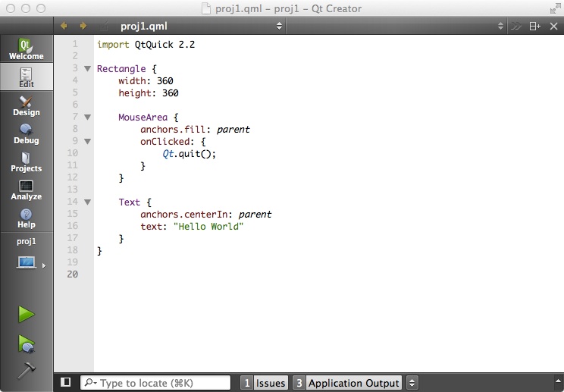Switch to Edit mode
Screen dimensions: 564x392
[27, 77]
